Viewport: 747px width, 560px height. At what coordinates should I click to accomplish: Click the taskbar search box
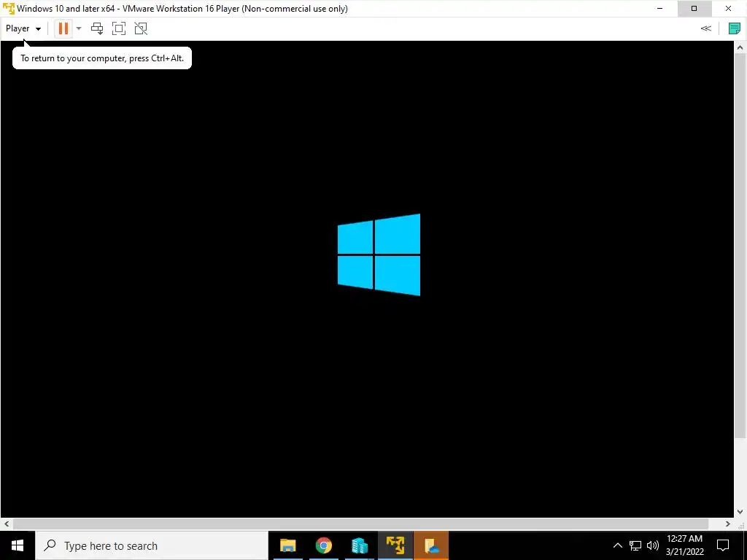coord(152,545)
